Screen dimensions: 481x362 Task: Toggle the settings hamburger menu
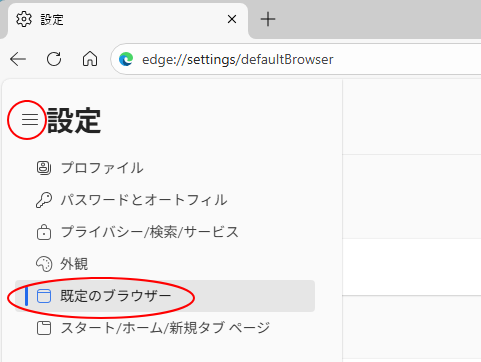[30, 119]
